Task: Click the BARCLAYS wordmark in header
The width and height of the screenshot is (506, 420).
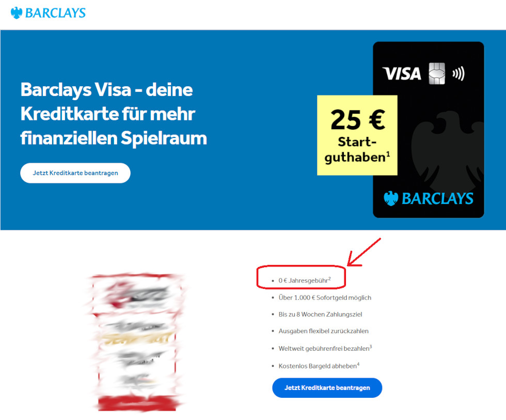Action: (55, 13)
